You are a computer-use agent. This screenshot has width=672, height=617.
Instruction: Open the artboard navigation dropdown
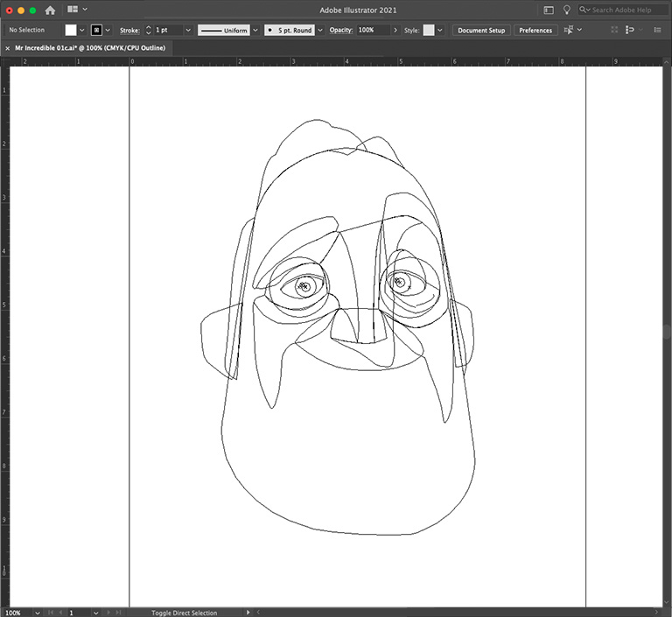click(x=96, y=613)
